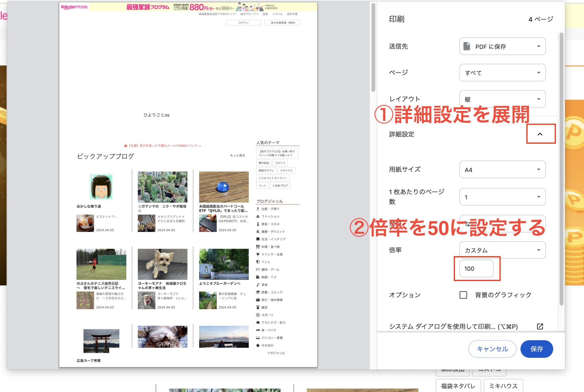Click the Rakuten Mobile logo

pos(74,6)
